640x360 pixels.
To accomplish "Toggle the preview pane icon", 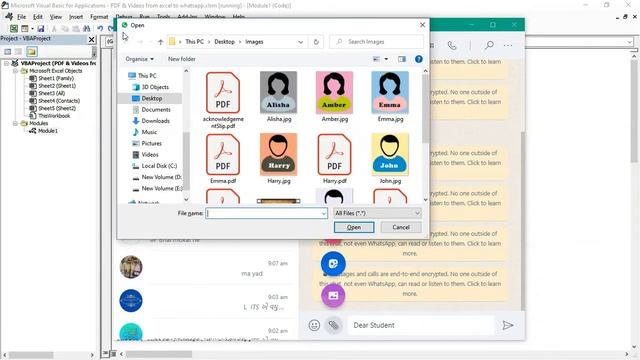I will (402, 59).
